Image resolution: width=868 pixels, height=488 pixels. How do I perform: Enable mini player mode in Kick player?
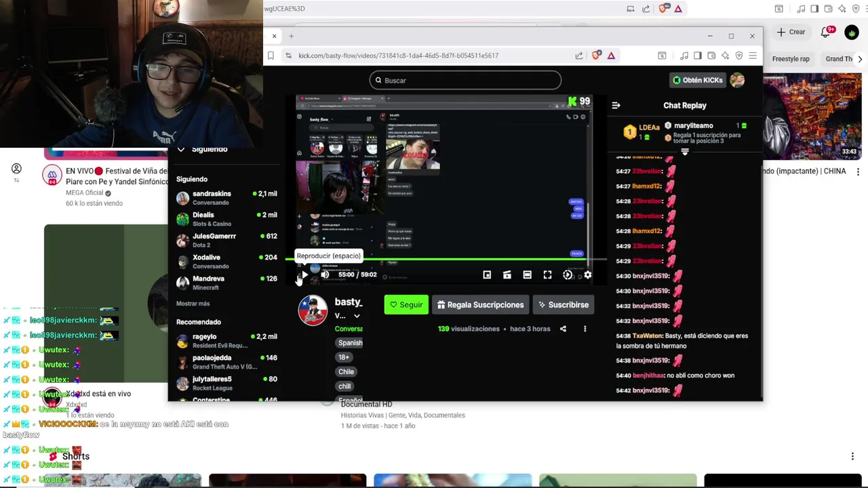pyautogui.click(x=487, y=274)
